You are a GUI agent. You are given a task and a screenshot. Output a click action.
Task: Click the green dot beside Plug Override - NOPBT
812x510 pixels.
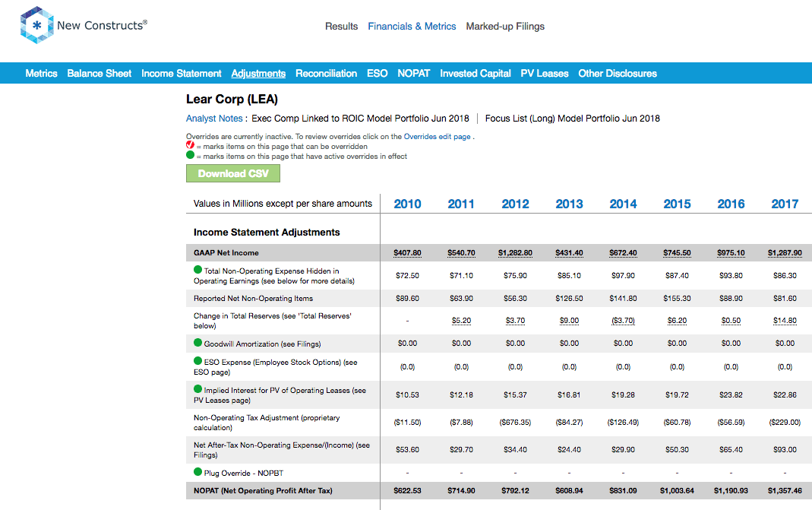coord(197,472)
